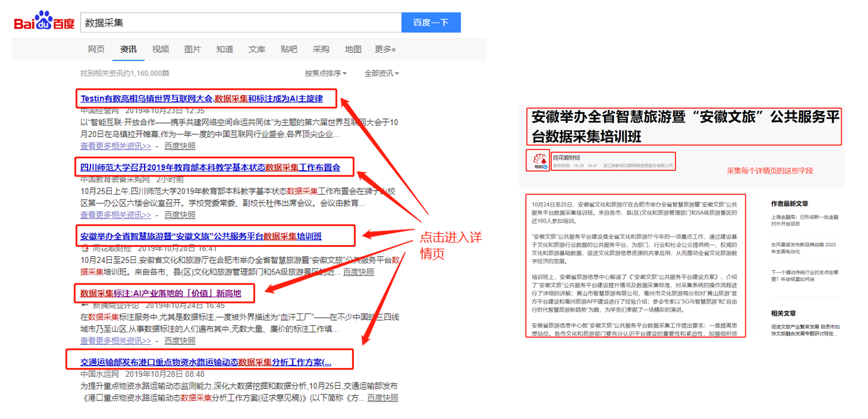868x419 pixels.
Task: Click the 百度一下 search button
Action: pos(431,23)
